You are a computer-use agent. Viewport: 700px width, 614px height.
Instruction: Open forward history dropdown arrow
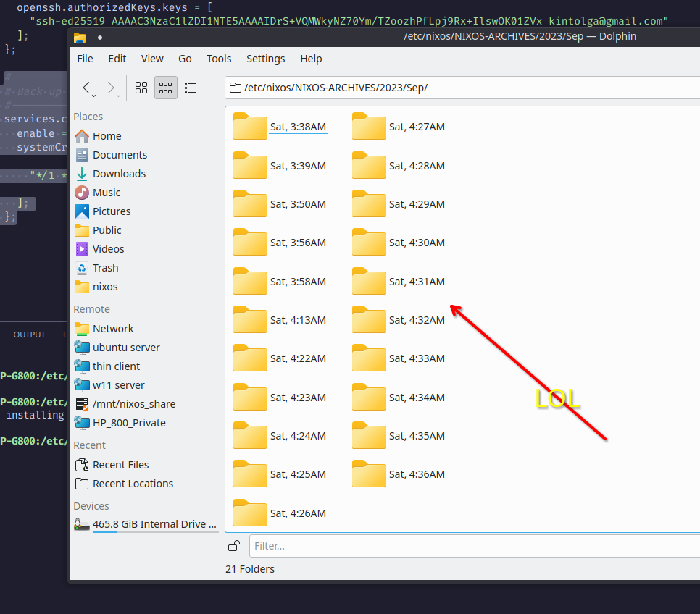point(118,95)
